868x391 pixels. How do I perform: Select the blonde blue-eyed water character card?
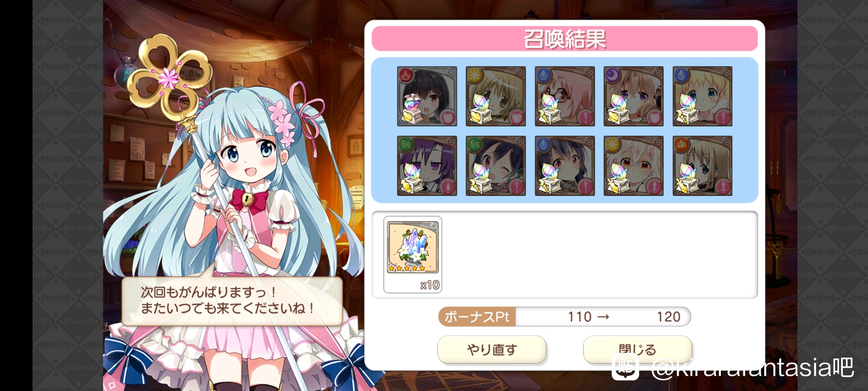click(703, 96)
